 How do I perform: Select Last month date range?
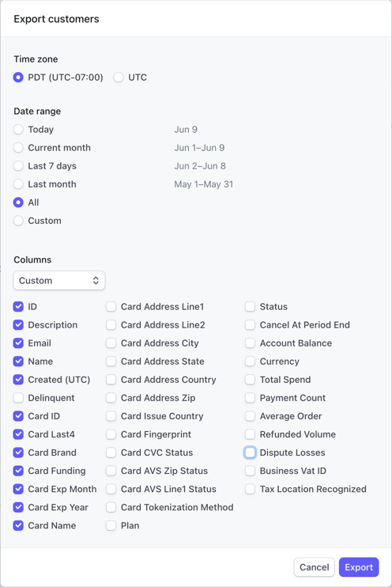[18, 184]
